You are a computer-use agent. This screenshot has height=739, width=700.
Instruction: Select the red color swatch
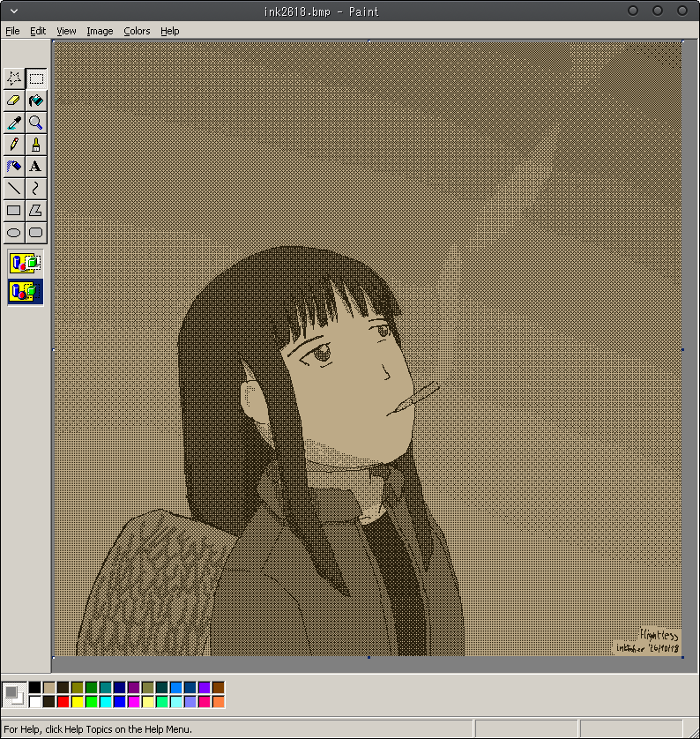63,702
